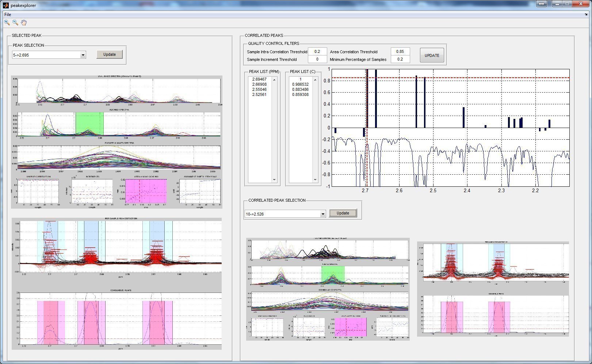
Task: Click the Sample Intra Correlation Threshold field
Action: point(317,52)
